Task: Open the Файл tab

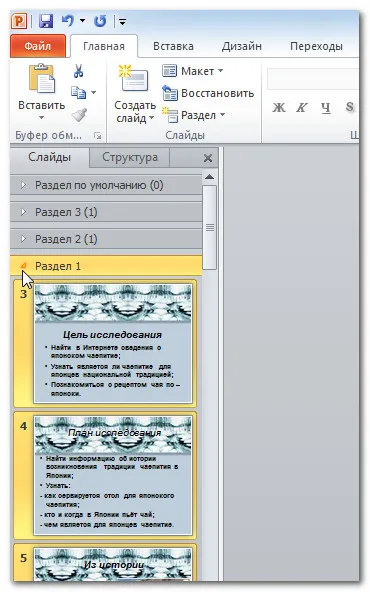Action: click(38, 46)
